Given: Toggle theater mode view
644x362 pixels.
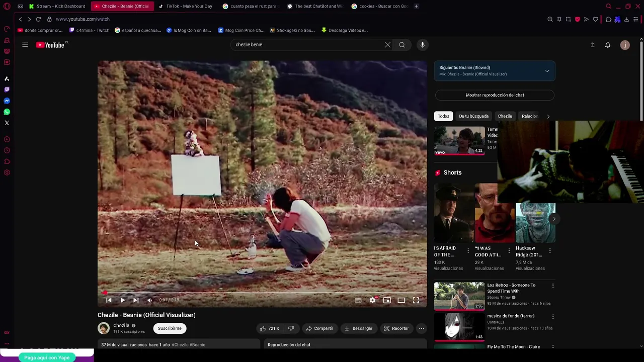Looking at the screenshot, I should [x=401, y=300].
